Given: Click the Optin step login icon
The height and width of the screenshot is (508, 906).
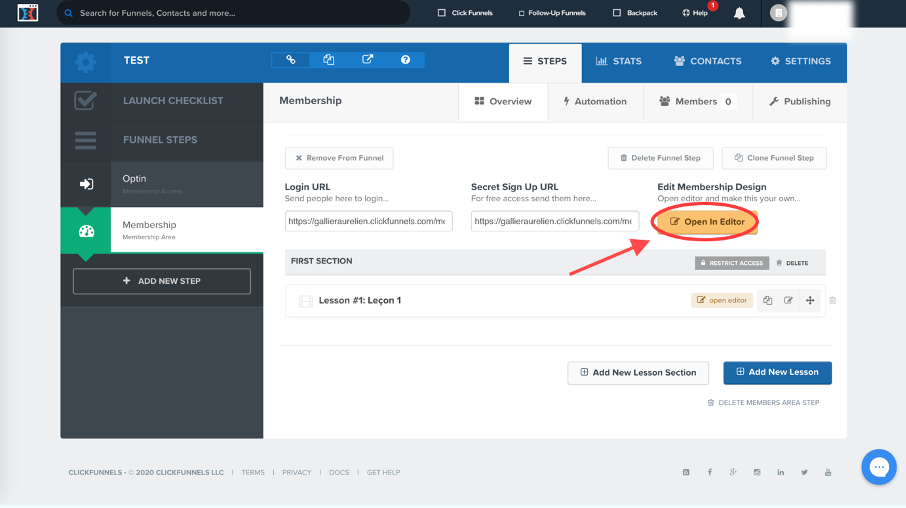Looking at the screenshot, I should (x=86, y=184).
